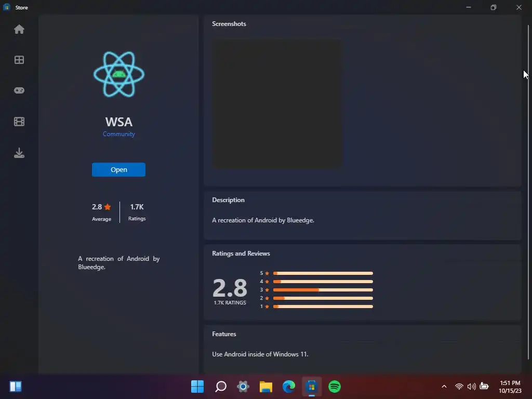Launch Microsoft Edge from the taskbar
The height and width of the screenshot is (399, 532).
coord(289,387)
